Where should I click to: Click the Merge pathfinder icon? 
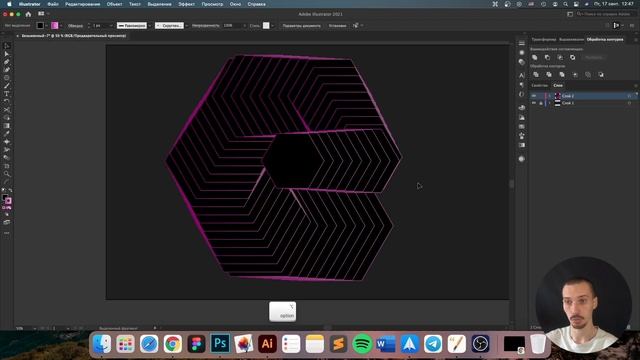562,75
